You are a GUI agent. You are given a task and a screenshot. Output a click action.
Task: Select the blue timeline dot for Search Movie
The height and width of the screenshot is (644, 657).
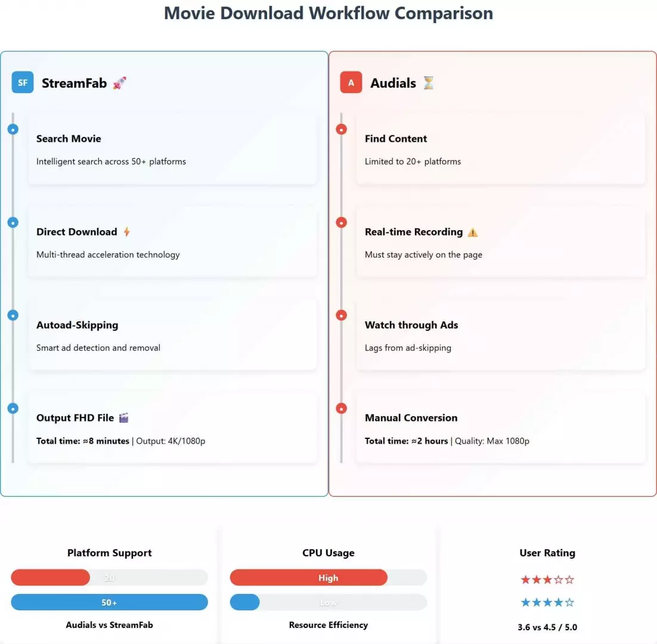click(13, 129)
